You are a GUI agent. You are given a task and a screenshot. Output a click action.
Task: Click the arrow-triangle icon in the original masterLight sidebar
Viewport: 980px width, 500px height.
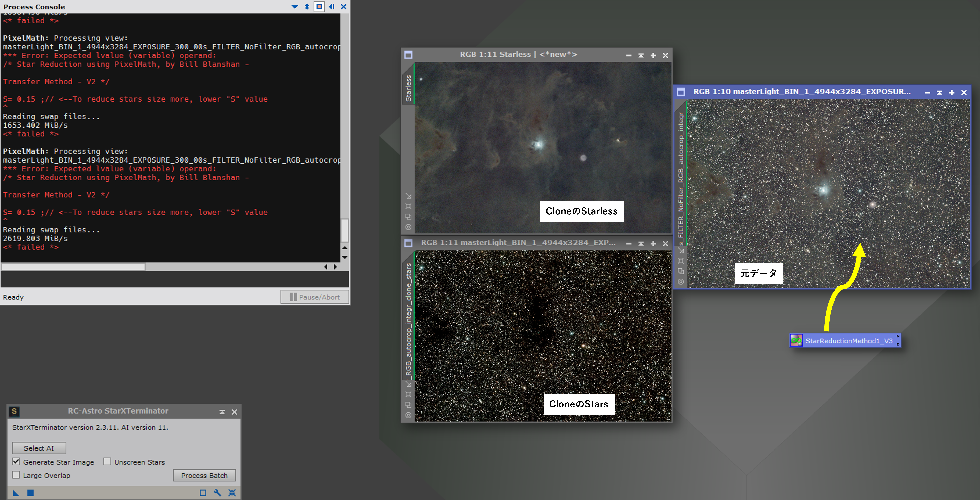click(x=681, y=251)
